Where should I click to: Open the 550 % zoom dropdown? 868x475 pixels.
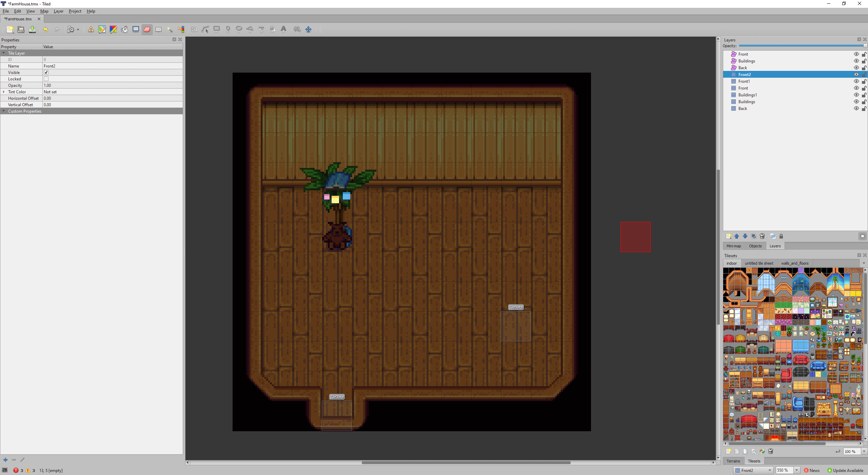click(797, 470)
